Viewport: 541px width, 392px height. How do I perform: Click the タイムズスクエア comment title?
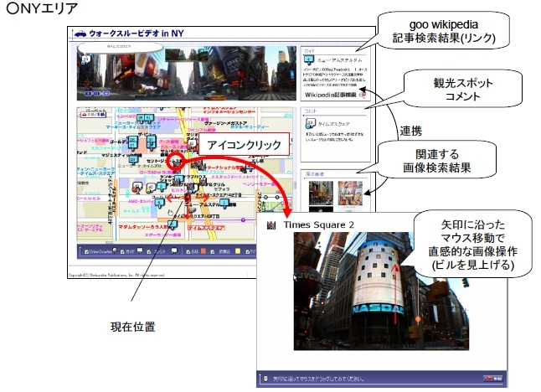[x=333, y=124]
